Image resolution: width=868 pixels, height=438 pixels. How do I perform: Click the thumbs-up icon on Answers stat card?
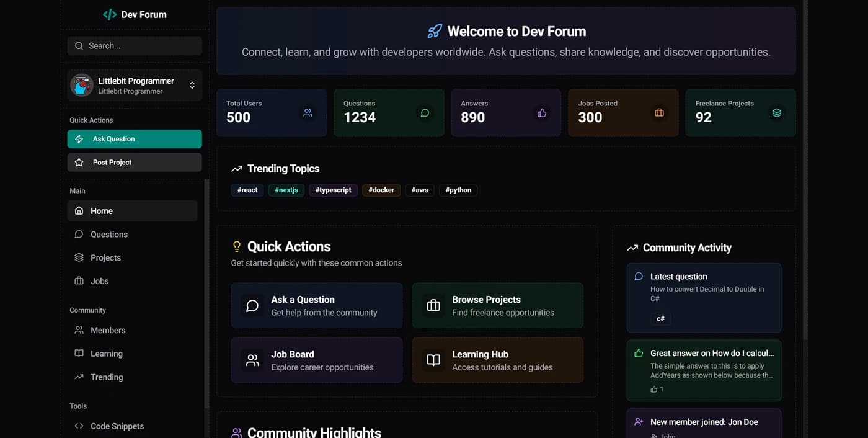point(541,113)
